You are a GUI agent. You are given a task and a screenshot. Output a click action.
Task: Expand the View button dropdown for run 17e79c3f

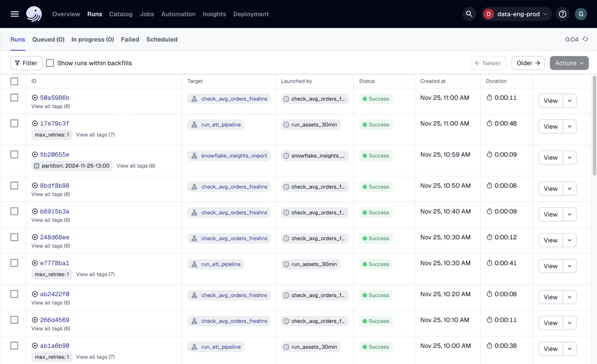pyautogui.click(x=569, y=126)
